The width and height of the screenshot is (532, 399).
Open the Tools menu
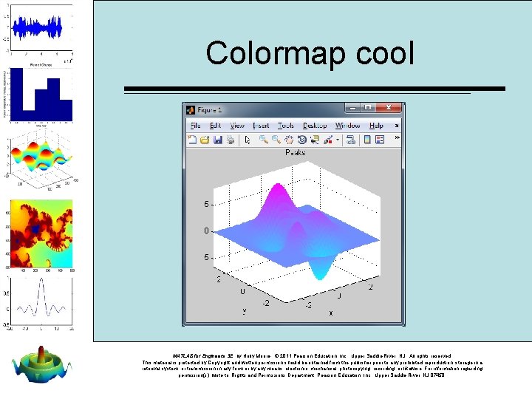click(x=286, y=126)
